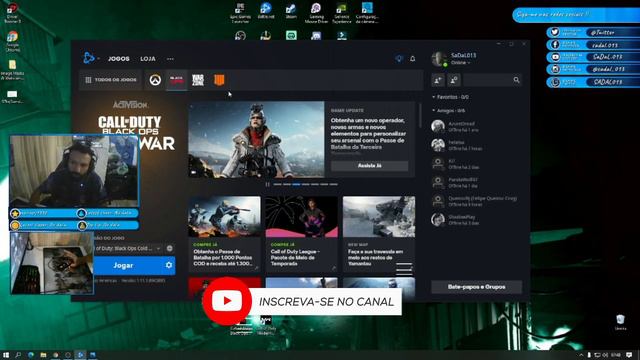The height and width of the screenshot is (360, 640).
Task: Select friend KIT in the list
Action: [476, 164]
